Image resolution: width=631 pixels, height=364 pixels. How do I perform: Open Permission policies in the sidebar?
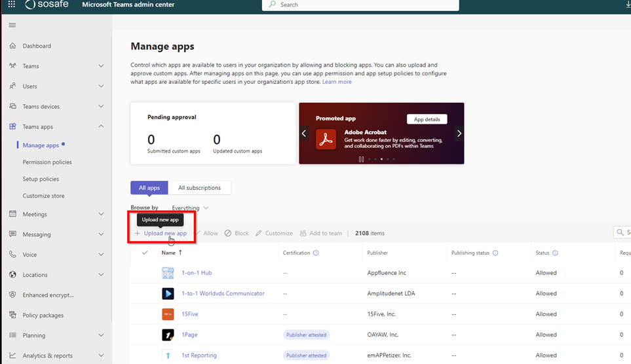coord(47,162)
